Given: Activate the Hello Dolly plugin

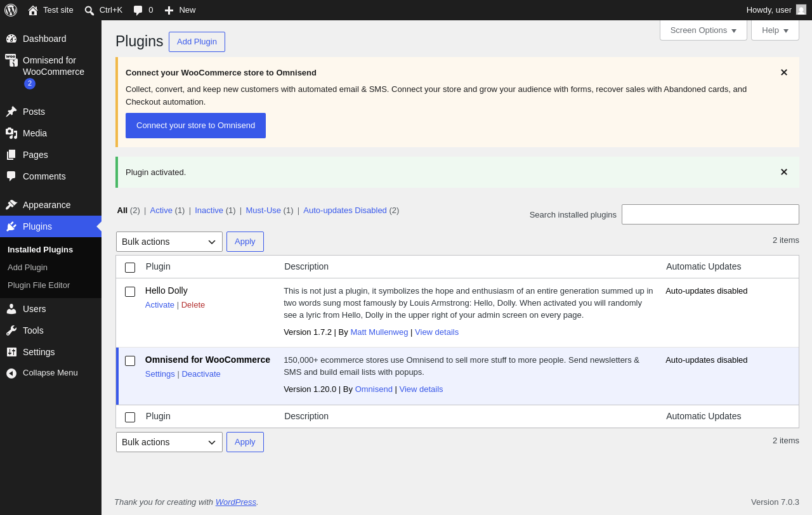Looking at the screenshot, I should point(160,304).
